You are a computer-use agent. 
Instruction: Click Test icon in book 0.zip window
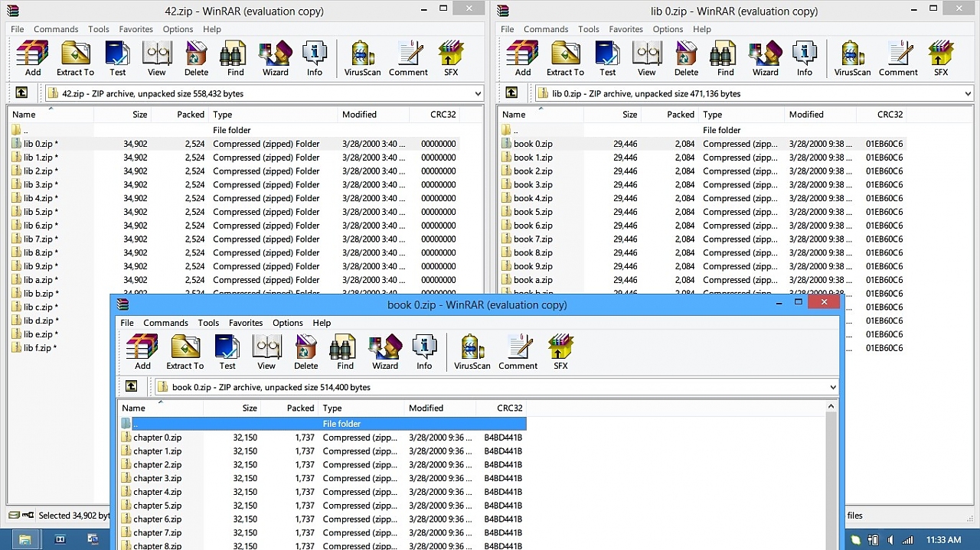coord(227,352)
